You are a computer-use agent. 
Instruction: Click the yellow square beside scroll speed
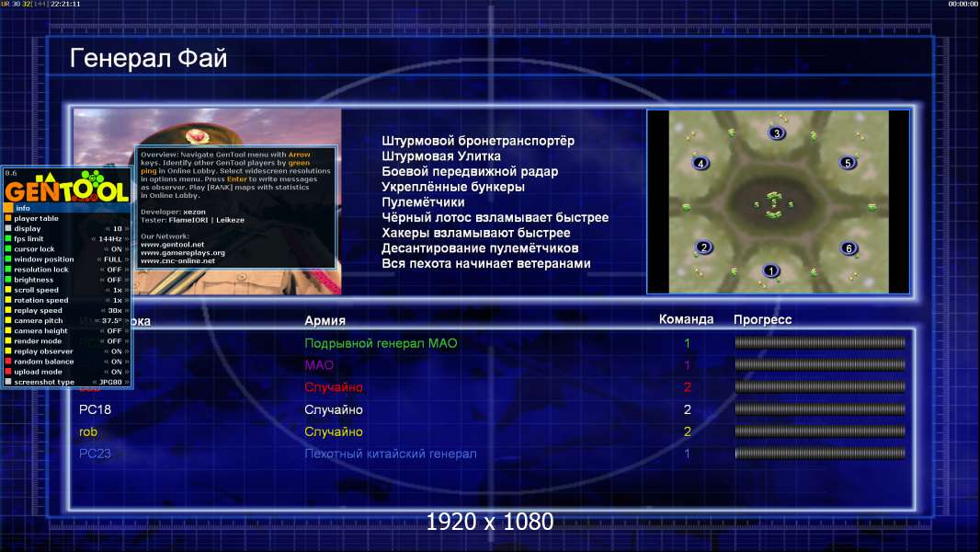pos(8,290)
